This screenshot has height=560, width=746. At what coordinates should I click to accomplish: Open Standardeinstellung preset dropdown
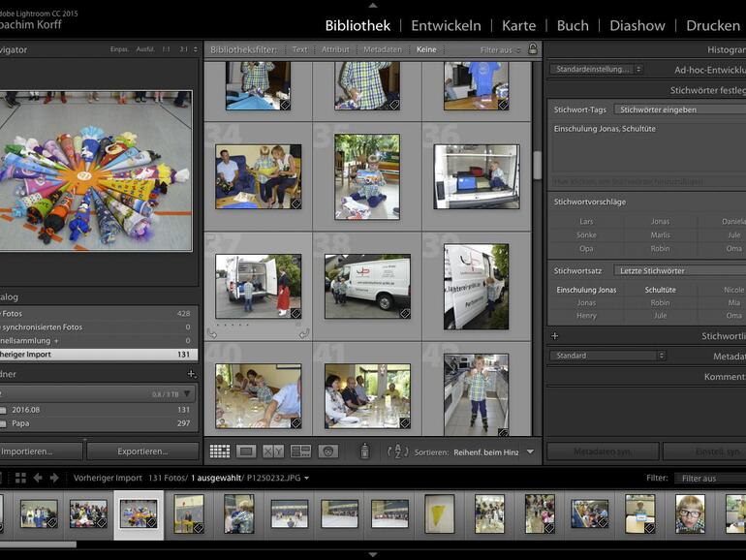click(x=596, y=70)
